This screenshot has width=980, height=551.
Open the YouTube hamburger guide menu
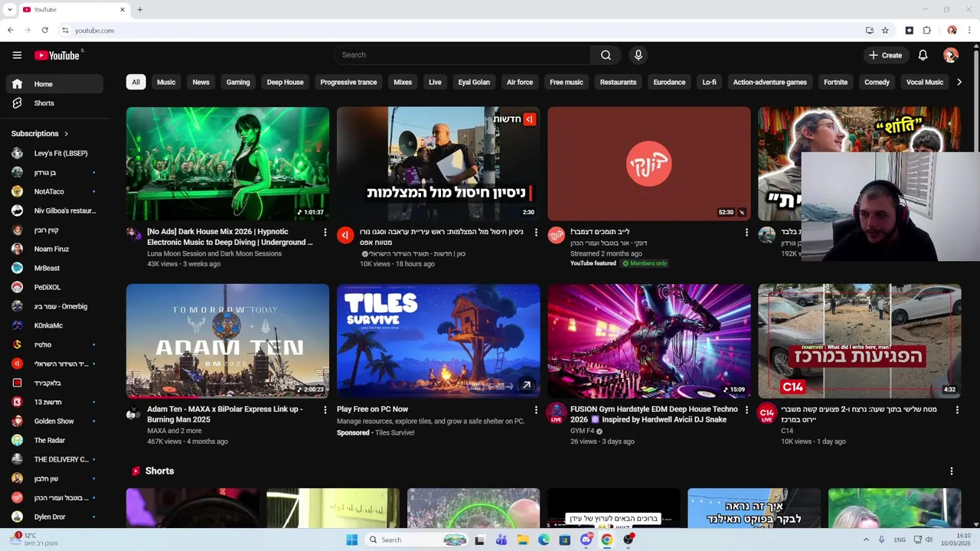point(17,55)
